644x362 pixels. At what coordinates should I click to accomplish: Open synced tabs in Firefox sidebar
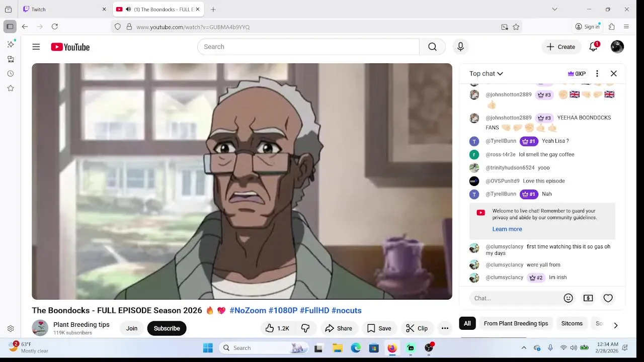click(11, 59)
